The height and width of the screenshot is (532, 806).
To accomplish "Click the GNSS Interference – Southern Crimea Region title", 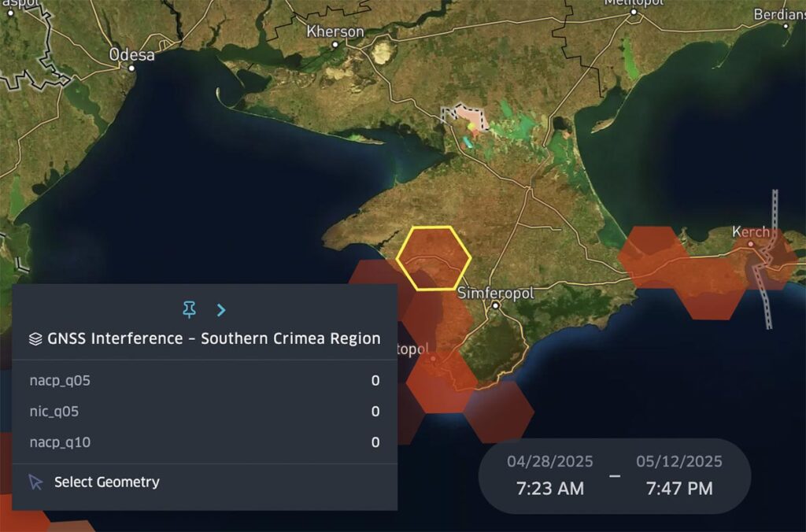I will click(213, 338).
